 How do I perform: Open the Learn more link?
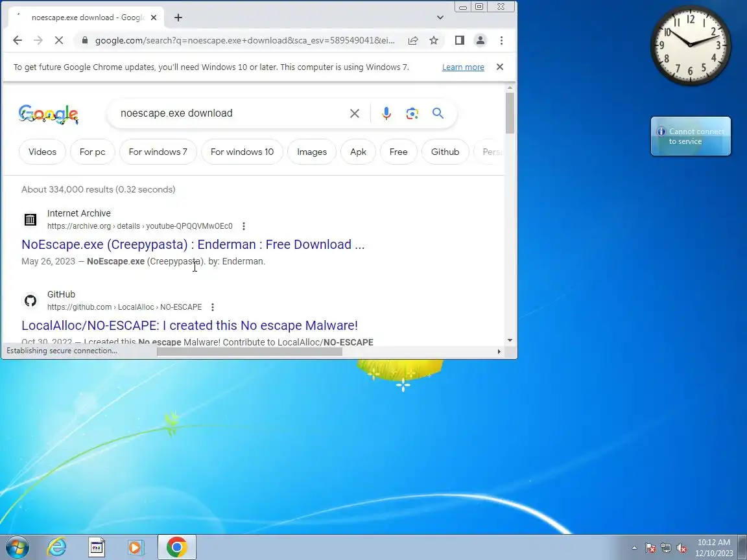463,67
